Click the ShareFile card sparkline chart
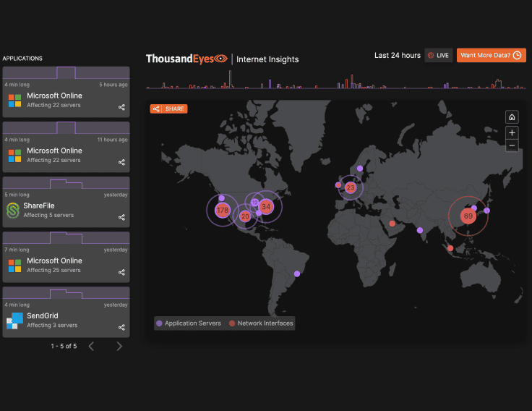This screenshot has height=411, width=532. [x=66, y=183]
